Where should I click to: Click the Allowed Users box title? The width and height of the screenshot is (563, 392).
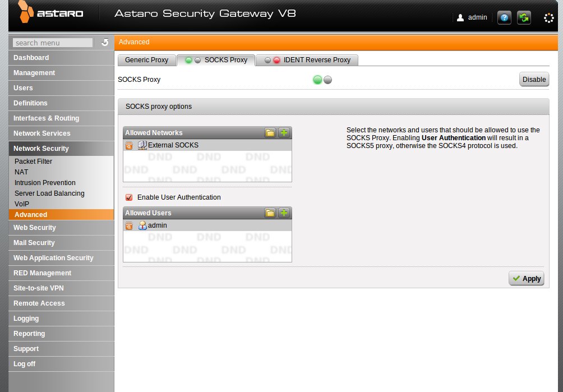point(148,213)
